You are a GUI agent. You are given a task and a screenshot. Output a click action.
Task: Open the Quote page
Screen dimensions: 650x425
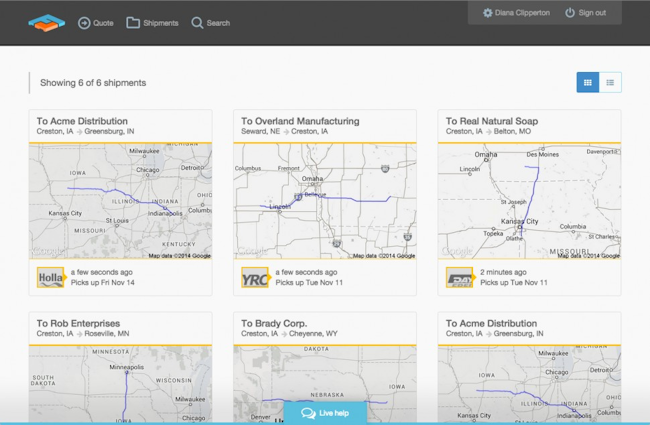96,23
